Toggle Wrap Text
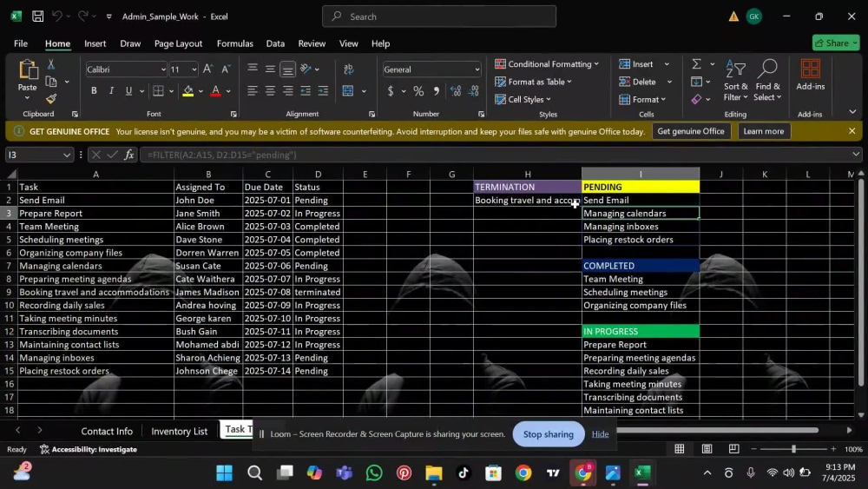868x489 pixels. [x=349, y=69]
